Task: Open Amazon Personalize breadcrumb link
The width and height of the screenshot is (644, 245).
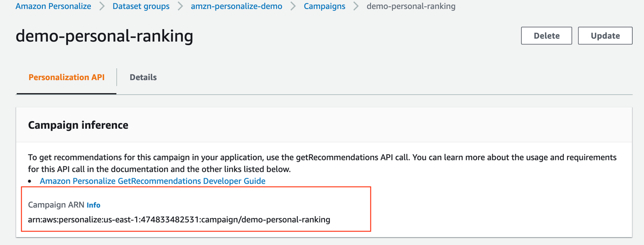Action: coord(53,6)
